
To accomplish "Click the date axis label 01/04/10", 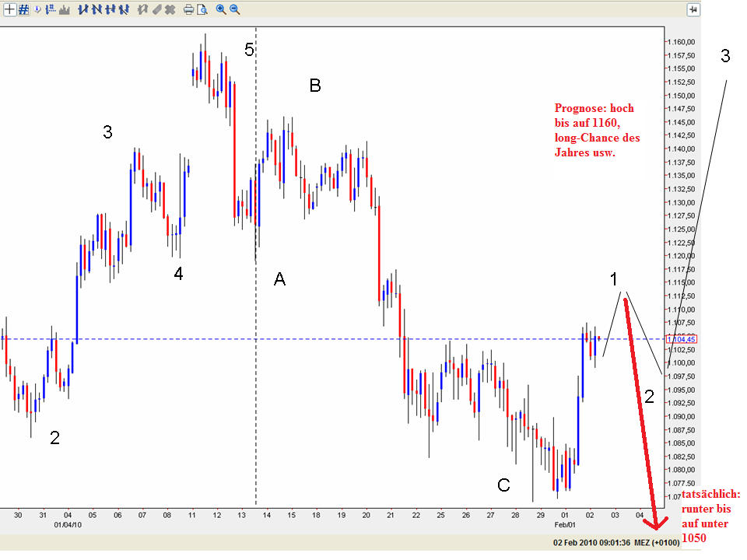I will pyautogui.click(x=68, y=525).
